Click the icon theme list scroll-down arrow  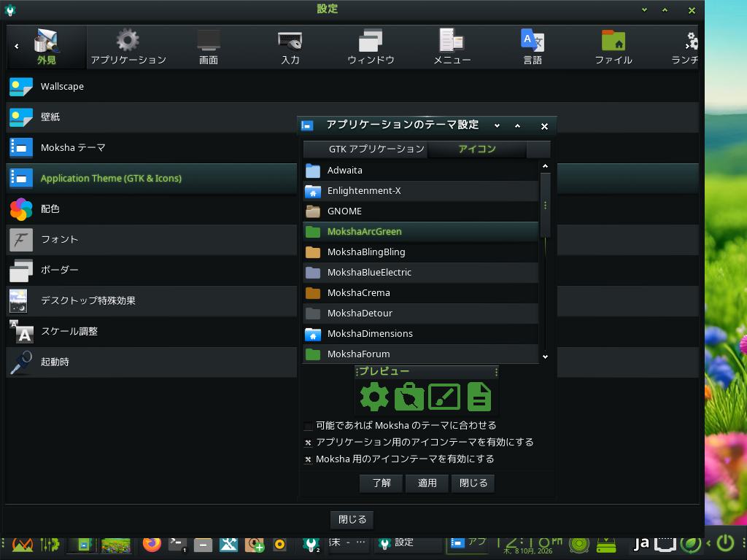[x=545, y=357]
